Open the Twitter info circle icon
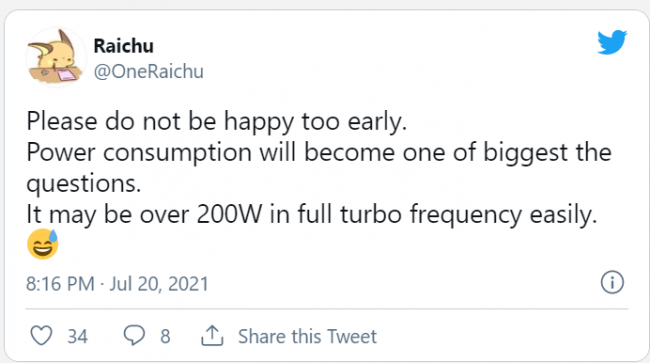 point(612,282)
